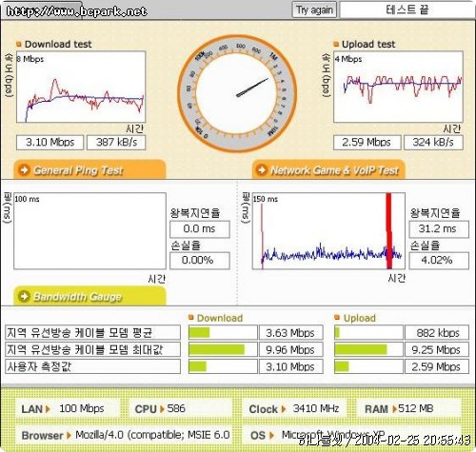Click the Try again button
This screenshot has width=476, height=452.
(314, 10)
